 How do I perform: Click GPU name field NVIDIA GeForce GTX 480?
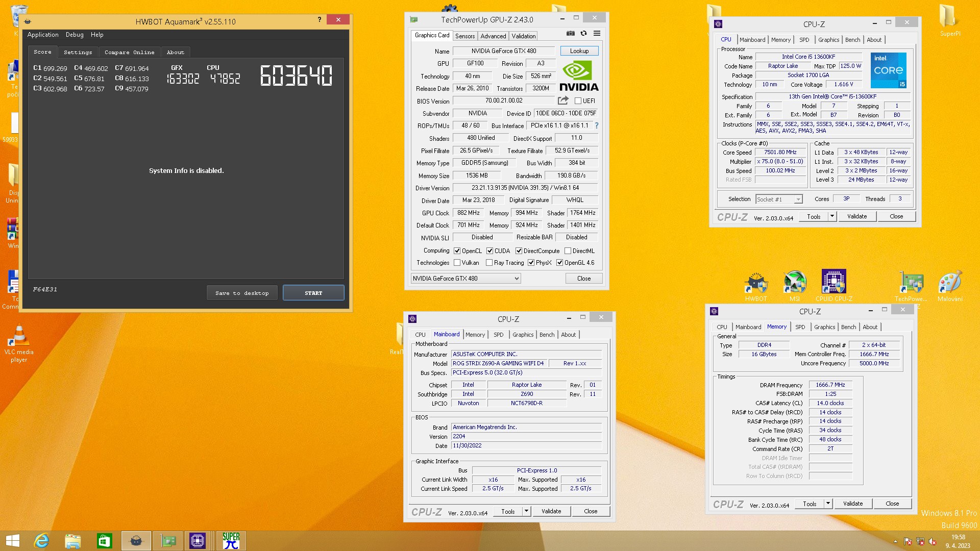click(504, 51)
